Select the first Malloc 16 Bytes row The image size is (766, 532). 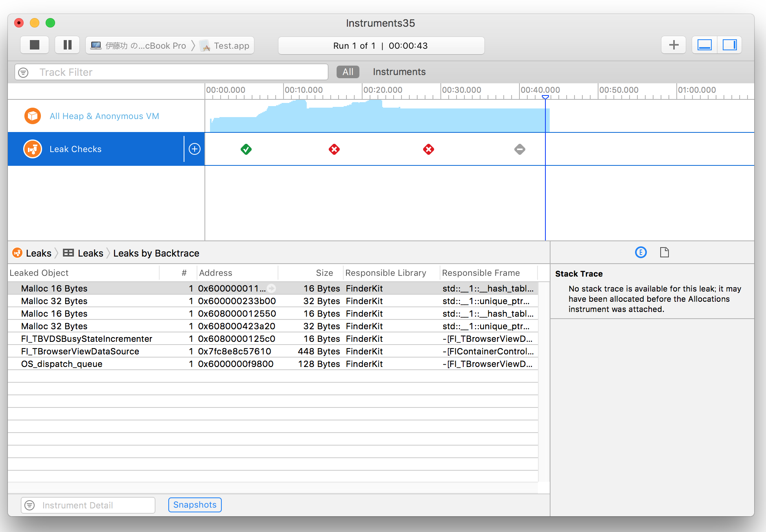pos(273,288)
